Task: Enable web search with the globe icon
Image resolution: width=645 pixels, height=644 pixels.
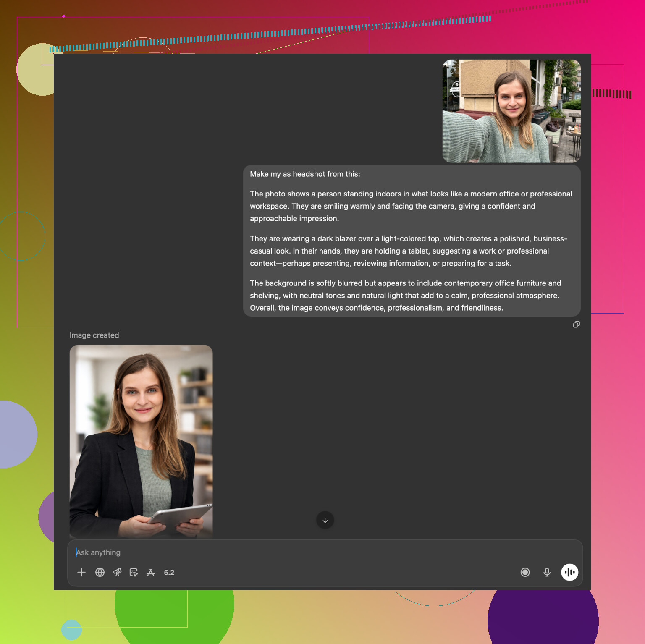Action: 100,572
